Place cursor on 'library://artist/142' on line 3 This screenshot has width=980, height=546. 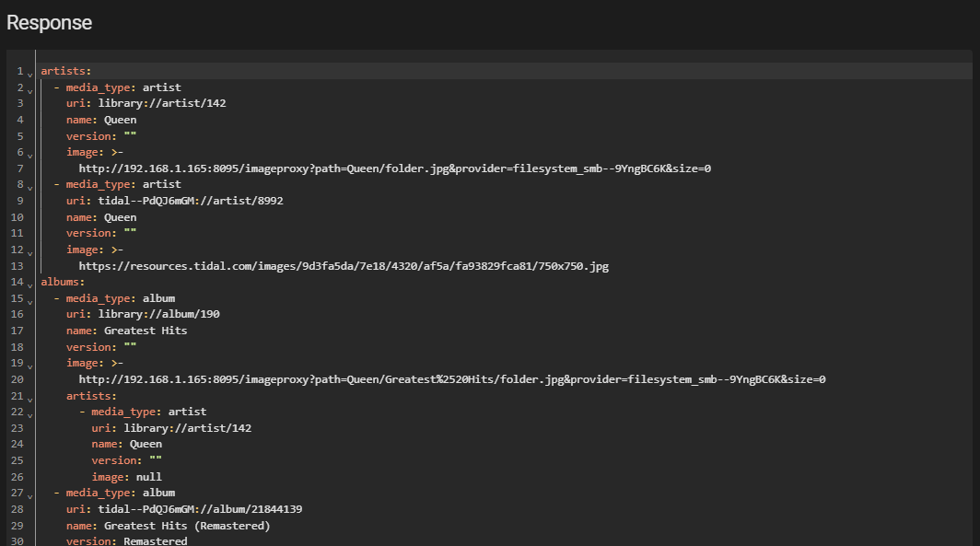[161, 103]
